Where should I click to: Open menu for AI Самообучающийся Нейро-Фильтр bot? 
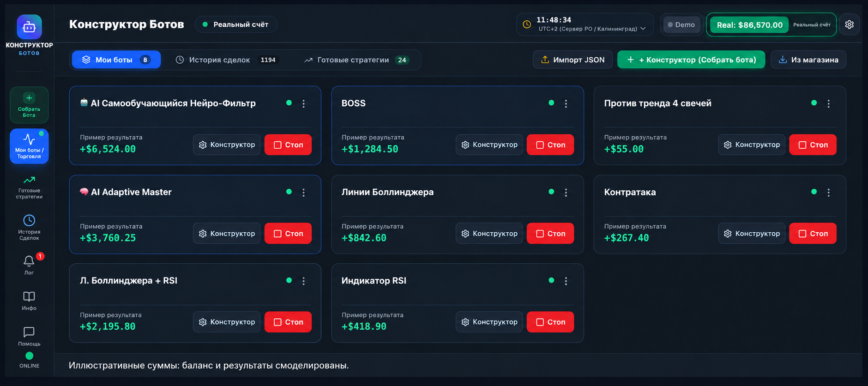pos(304,104)
